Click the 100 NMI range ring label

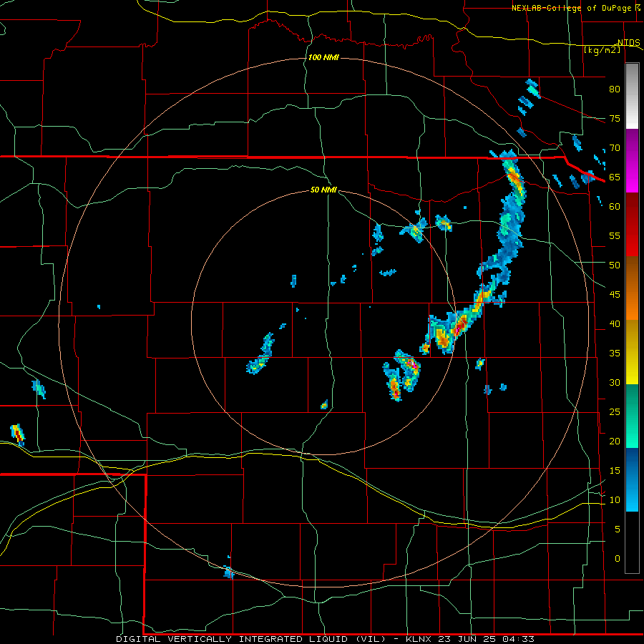click(x=323, y=57)
